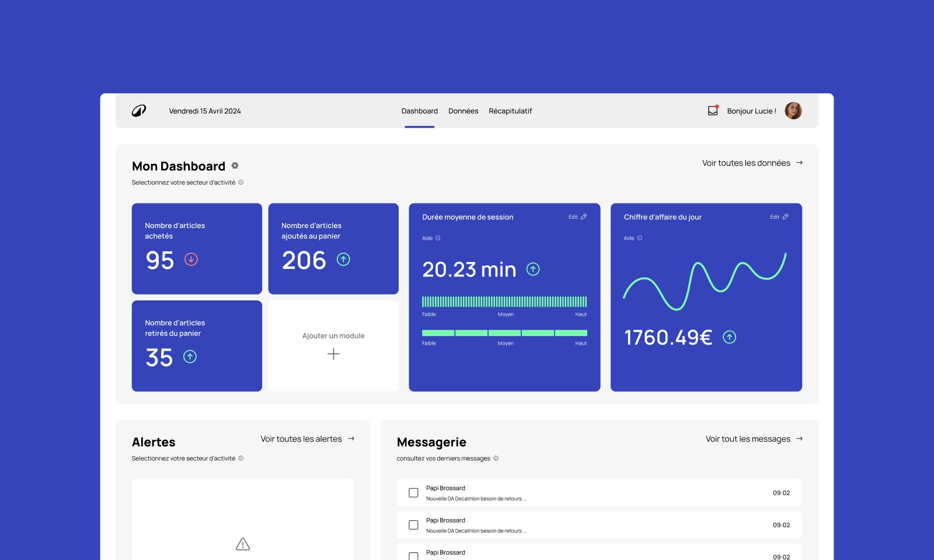This screenshot has height=560, width=934.
Task: Check the first Papi Brossard message checkbox
Action: (413, 493)
